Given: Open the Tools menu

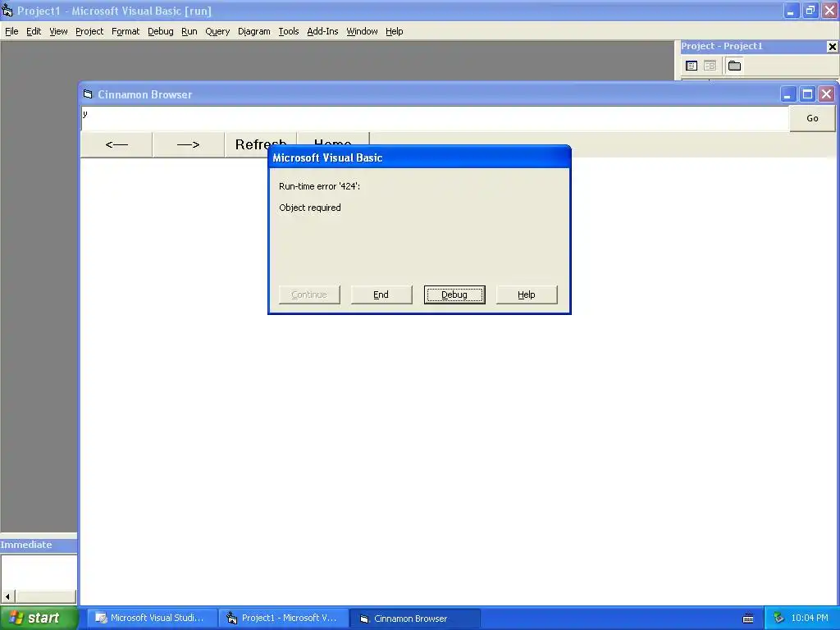Looking at the screenshot, I should tap(288, 31).
